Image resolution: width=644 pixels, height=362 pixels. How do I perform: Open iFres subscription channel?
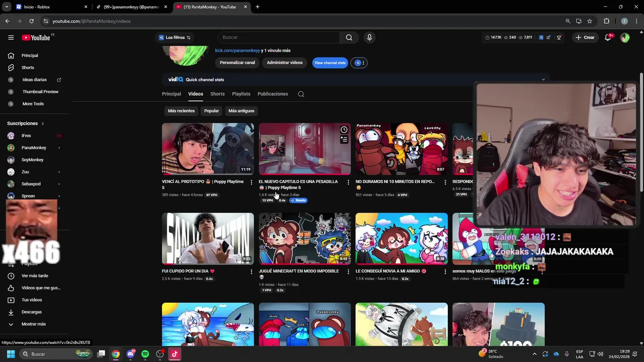click(26, 136)
